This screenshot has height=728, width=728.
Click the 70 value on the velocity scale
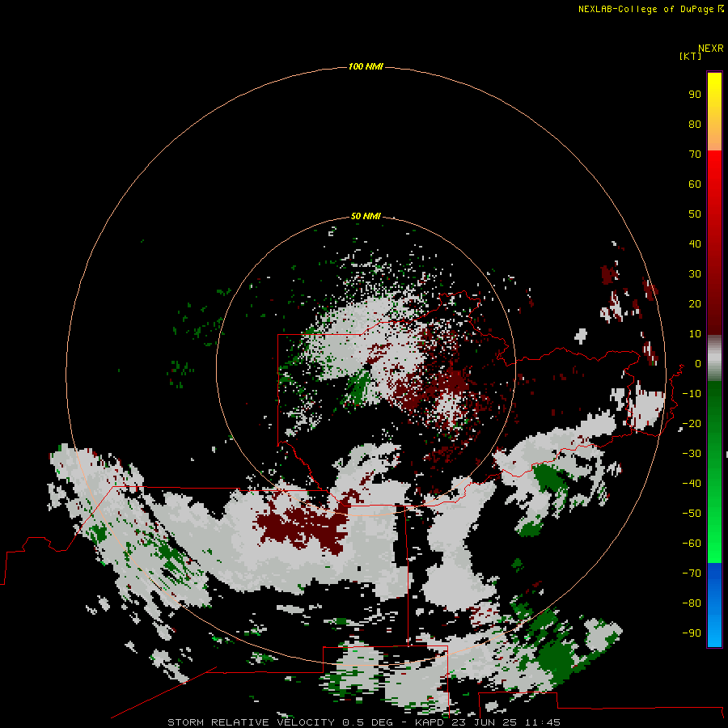695,154
